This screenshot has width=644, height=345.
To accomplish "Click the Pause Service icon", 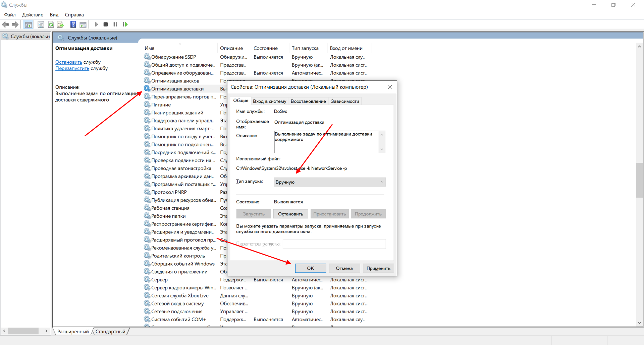I will tap(115, 24).
